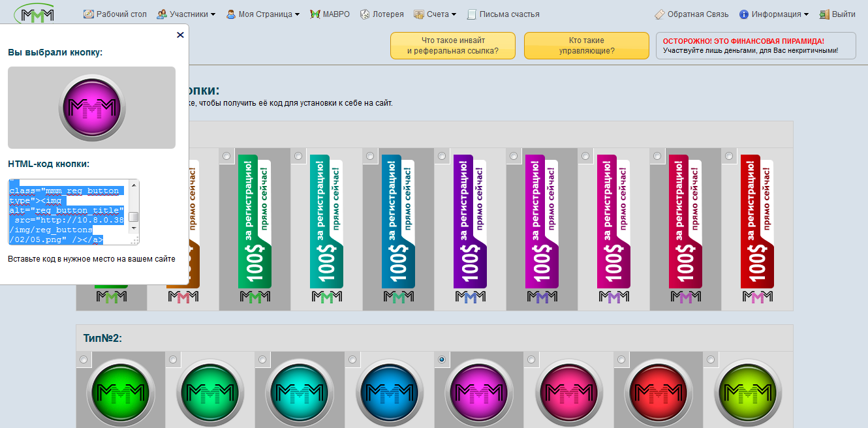
Task: Click the Вы выбрали кнопку heading
Action: click(x=55, y=52)
